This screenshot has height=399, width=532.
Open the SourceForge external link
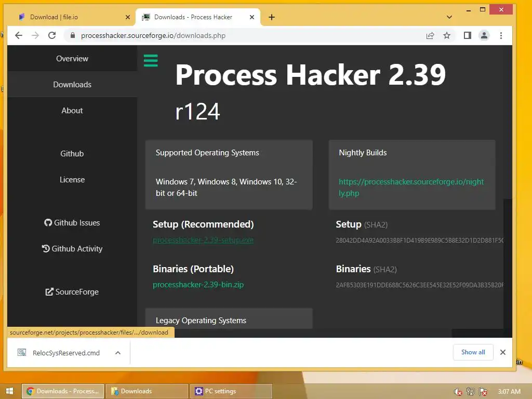pyautogui.click(x=72, y=292)
